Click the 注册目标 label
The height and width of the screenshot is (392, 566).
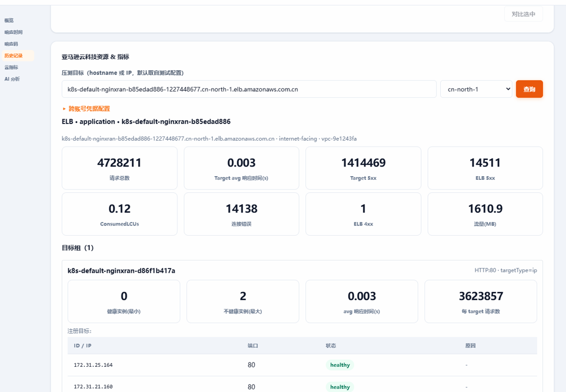[x=80, y=331]
